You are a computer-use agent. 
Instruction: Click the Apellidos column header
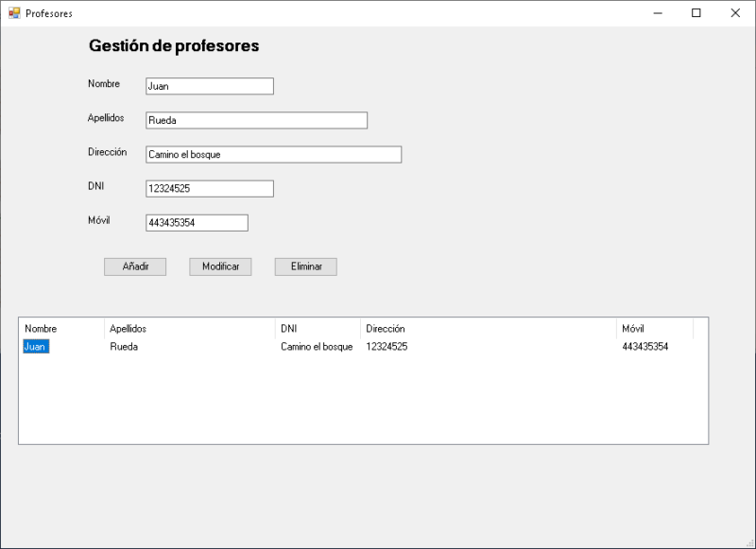click(x=189, y=329)
